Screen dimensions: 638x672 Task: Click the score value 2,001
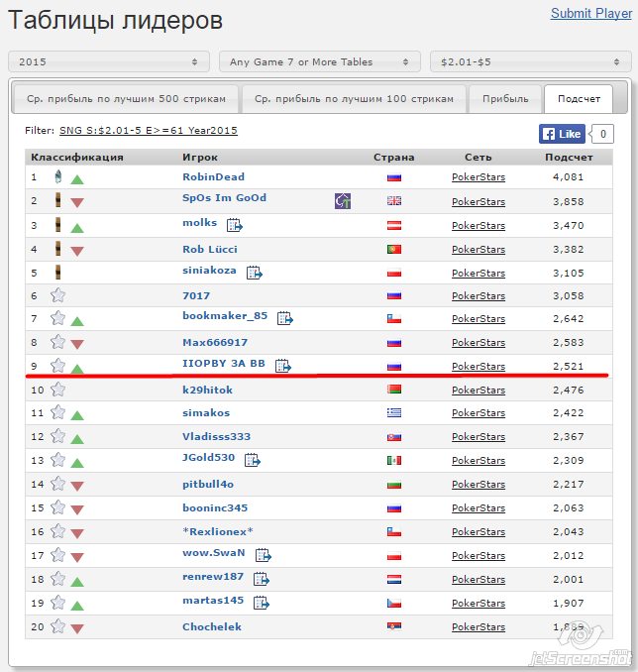point(569,579)
